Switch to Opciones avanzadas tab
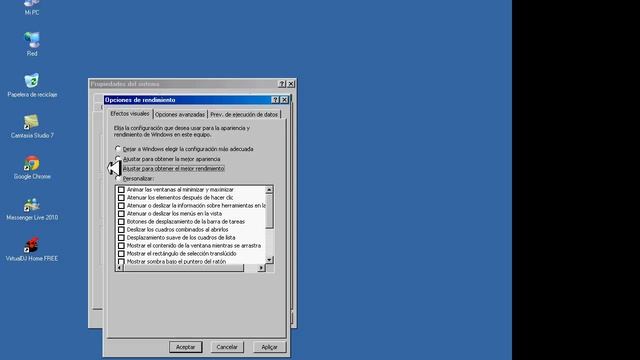640x360 pixels. 180,115
